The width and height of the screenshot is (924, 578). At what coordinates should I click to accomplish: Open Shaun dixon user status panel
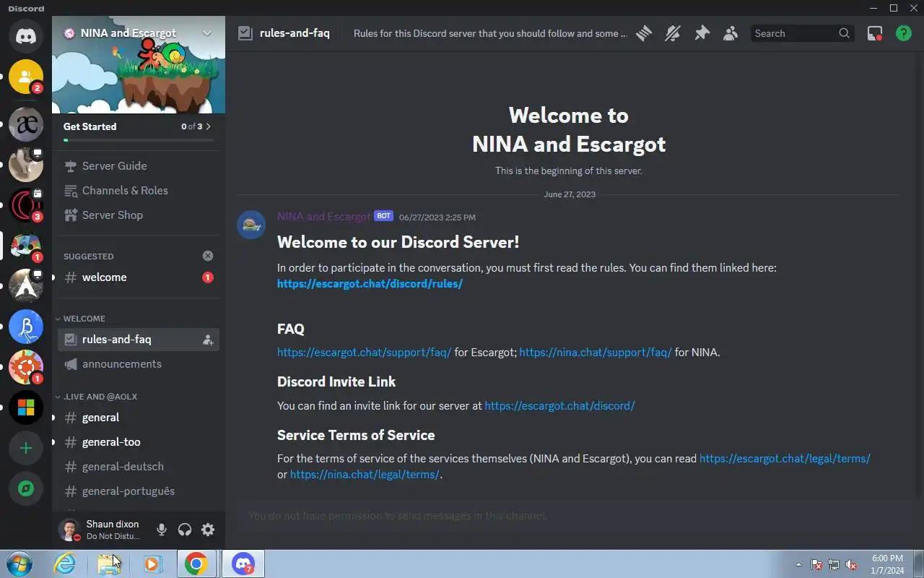[x=101, y=530]
